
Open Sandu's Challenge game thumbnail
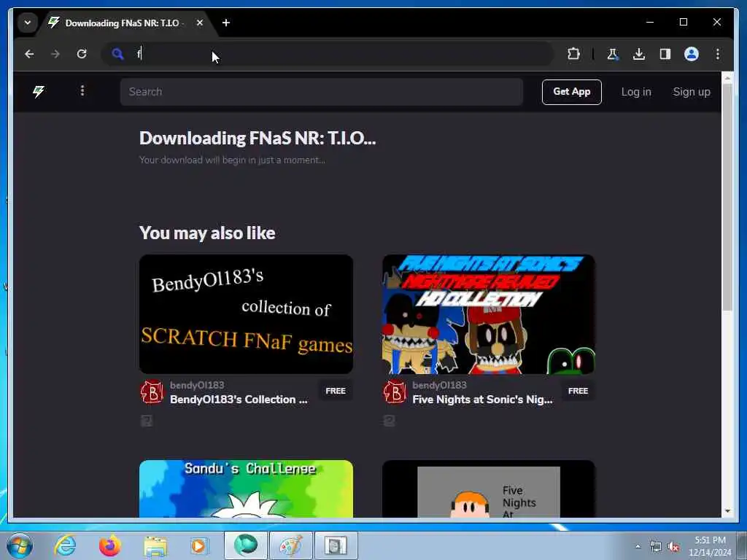click(x=247, y=489)
